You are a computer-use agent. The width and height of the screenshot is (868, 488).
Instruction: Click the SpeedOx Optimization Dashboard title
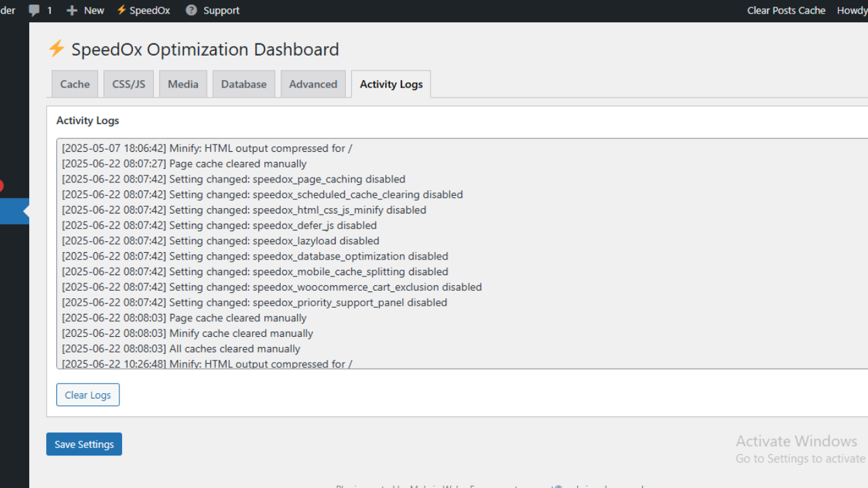205,49
